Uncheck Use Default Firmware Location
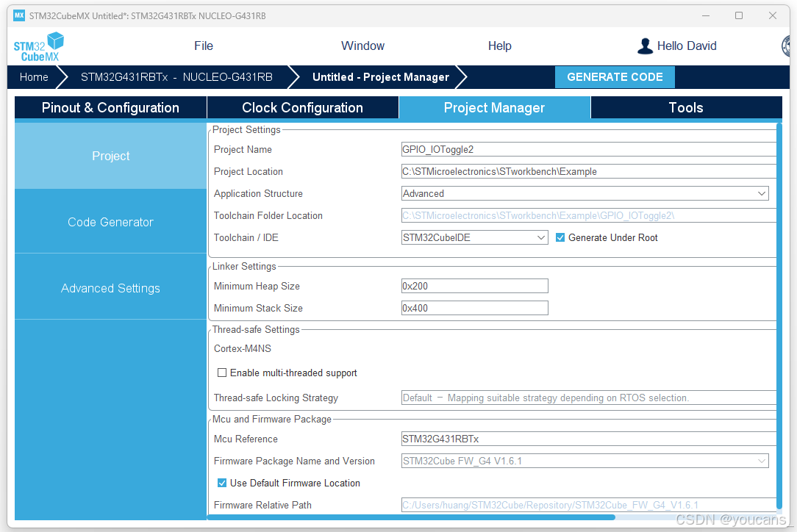 coord(222,483)
